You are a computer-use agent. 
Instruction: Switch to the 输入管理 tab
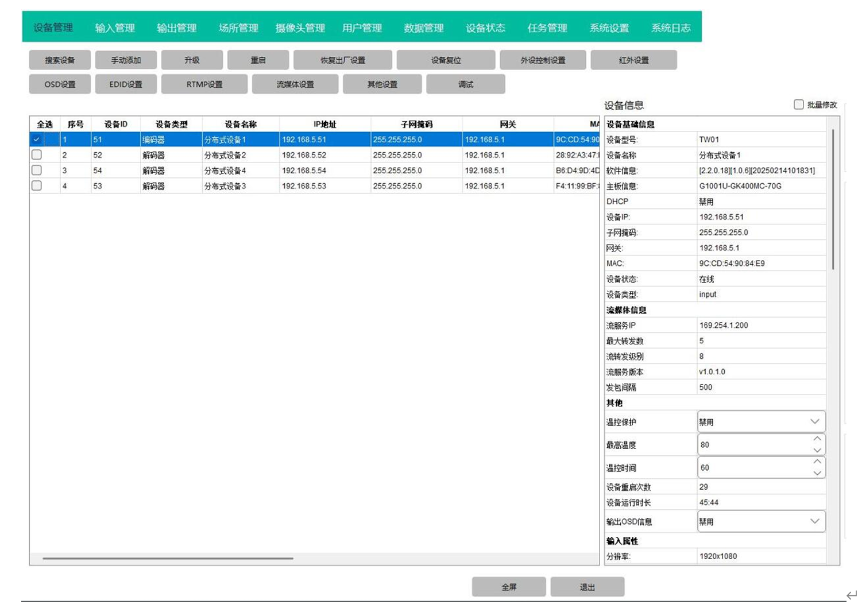(115, 28)
